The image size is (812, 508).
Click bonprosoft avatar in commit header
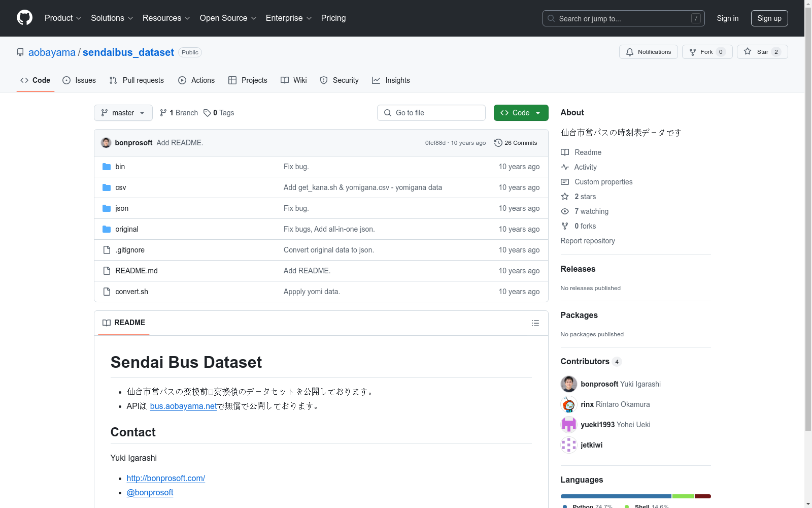[x=106, y=143]
